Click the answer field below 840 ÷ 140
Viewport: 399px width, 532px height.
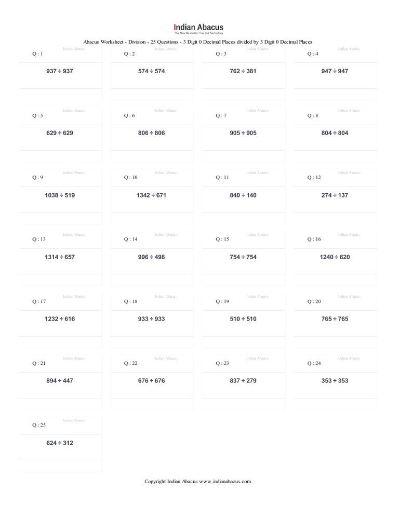tap(244, 218)
